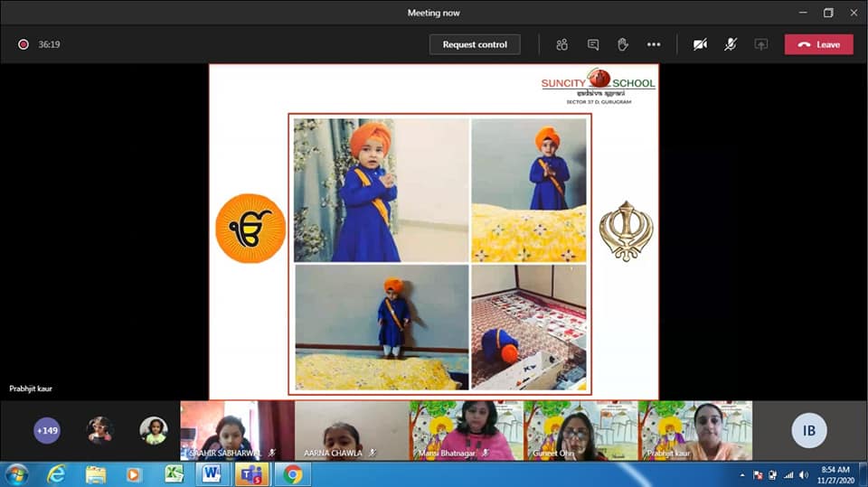Click the orange Ik Onkar symbol
Screen dimensions: 868x487
250,228
